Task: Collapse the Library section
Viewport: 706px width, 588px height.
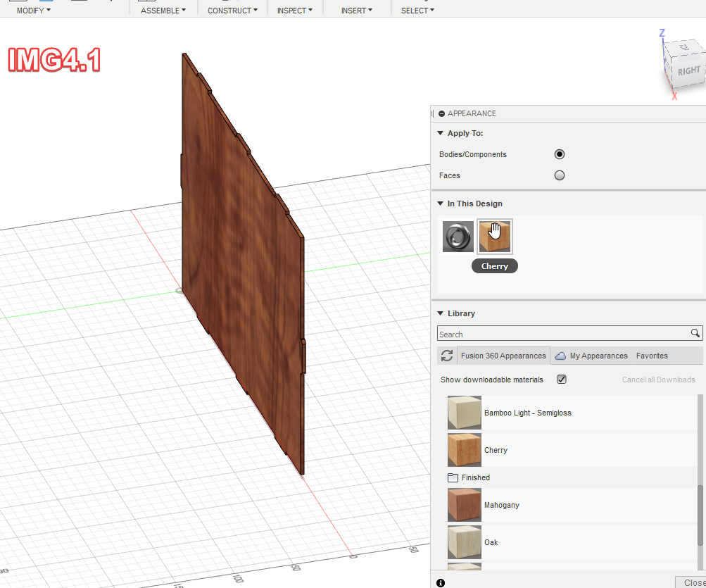Action: [x=441, y=313]
